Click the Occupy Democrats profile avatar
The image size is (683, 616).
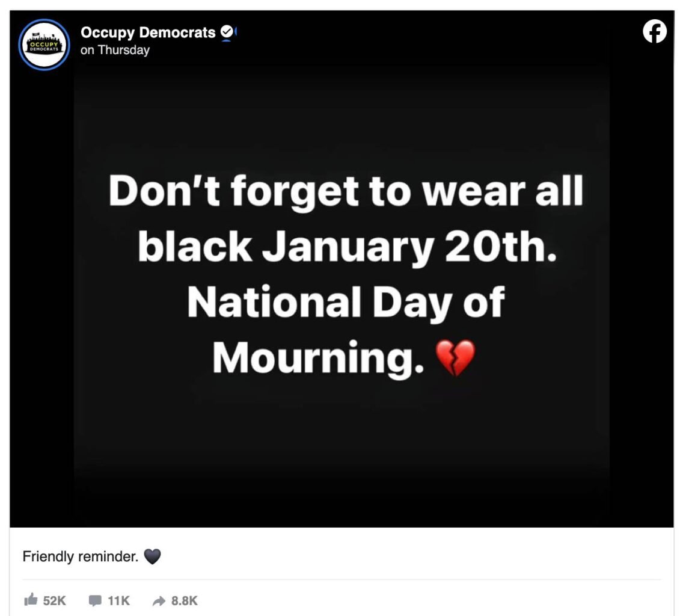click(x=44, y=45)
